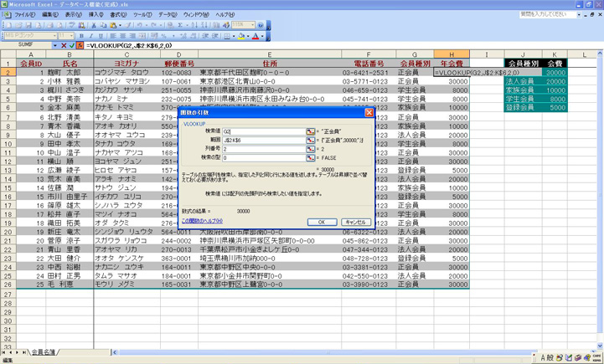Close the 関数の引数 dialog
Screen dimensions: 604x364
tap(369, 112)
